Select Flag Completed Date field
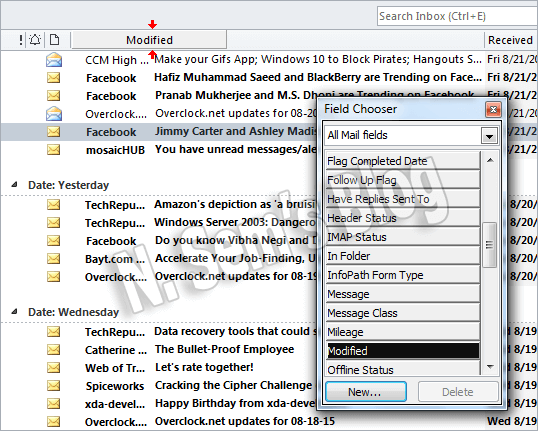The height and width of the screenshot is (431, 538). (403, 161)
